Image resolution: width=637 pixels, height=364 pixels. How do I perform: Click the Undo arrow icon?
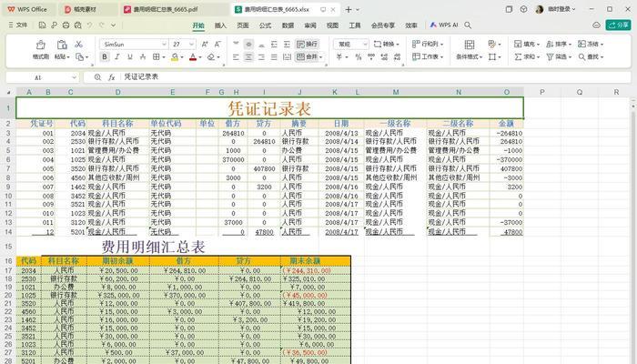pos(89,25)
